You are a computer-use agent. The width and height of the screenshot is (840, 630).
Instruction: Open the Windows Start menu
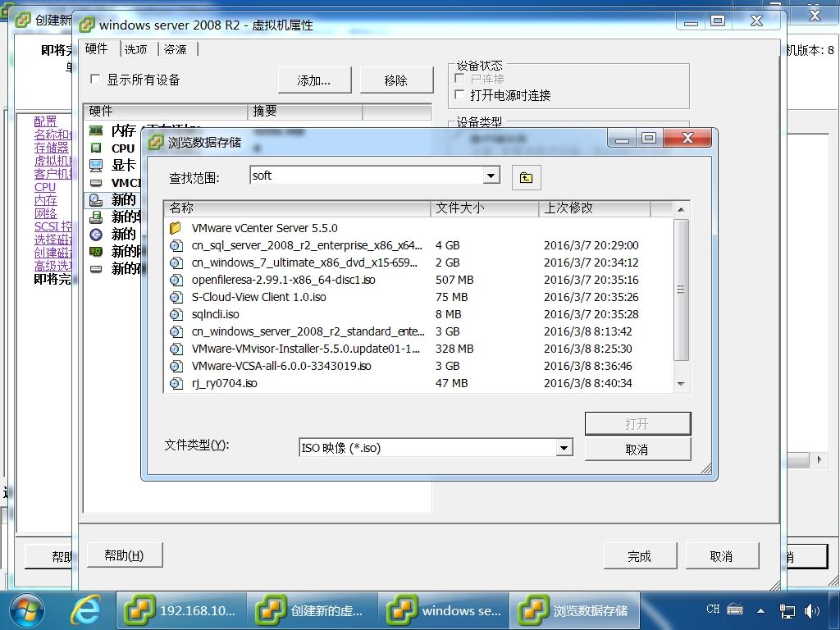(27, 611)
